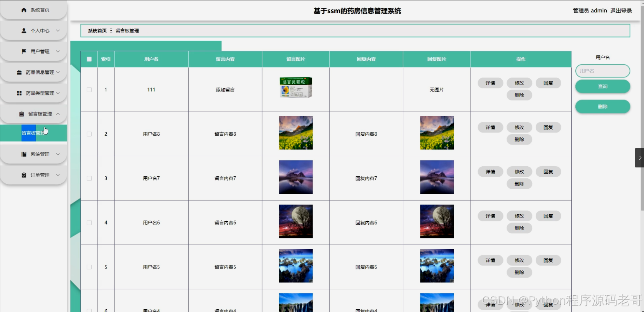Click the person icon for 个人中心
This screenshot has height=312, width=644.
click(24, 31)
